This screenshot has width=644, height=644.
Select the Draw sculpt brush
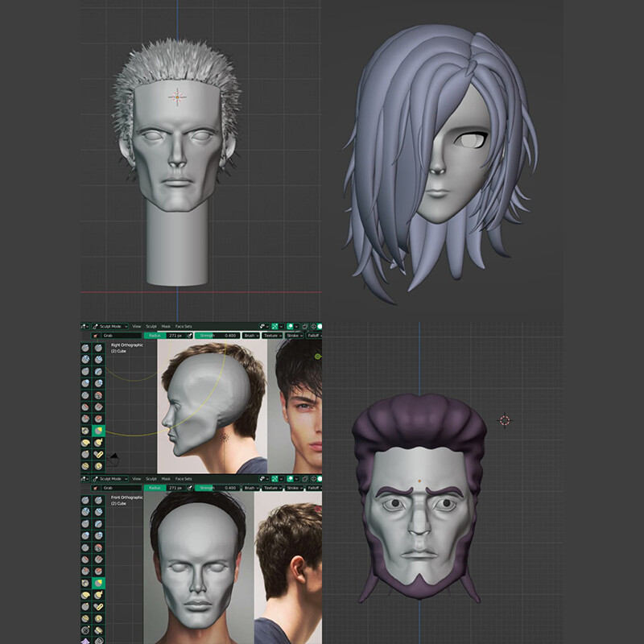[85, 347]
